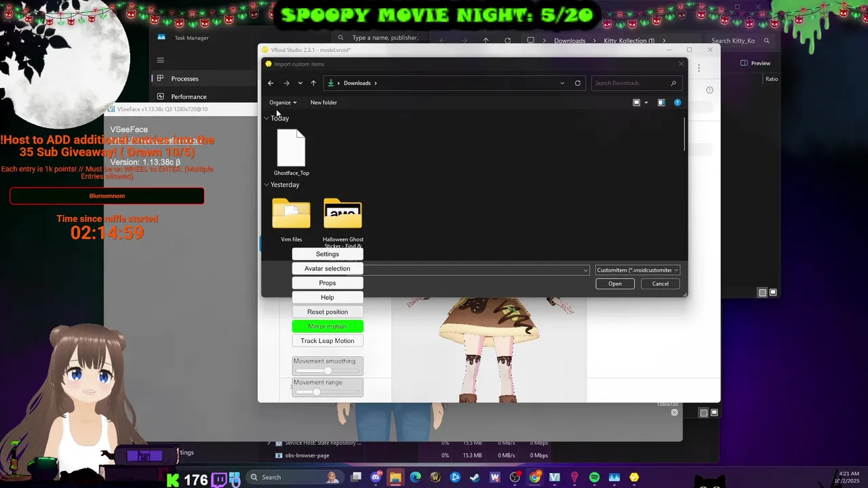This screenshot has width=868, height=488.
Task: Click Task Manager search box
Action: [380, 38]
